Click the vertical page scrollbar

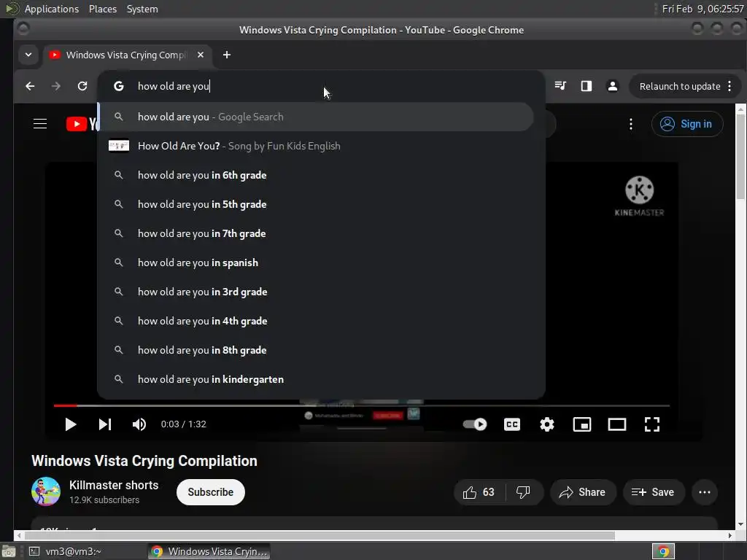click(x=740, y=157)
